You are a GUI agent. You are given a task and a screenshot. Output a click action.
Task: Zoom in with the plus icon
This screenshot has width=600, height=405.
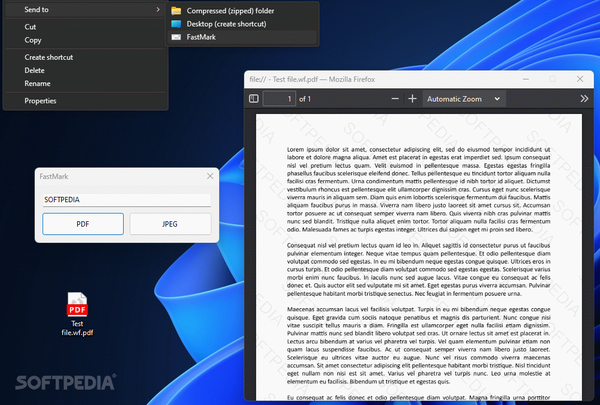[x=412, y=99]
